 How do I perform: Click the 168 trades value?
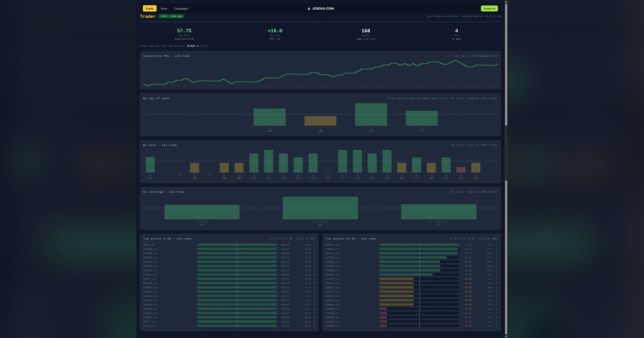pyautogui.click(x=365, y=31)
